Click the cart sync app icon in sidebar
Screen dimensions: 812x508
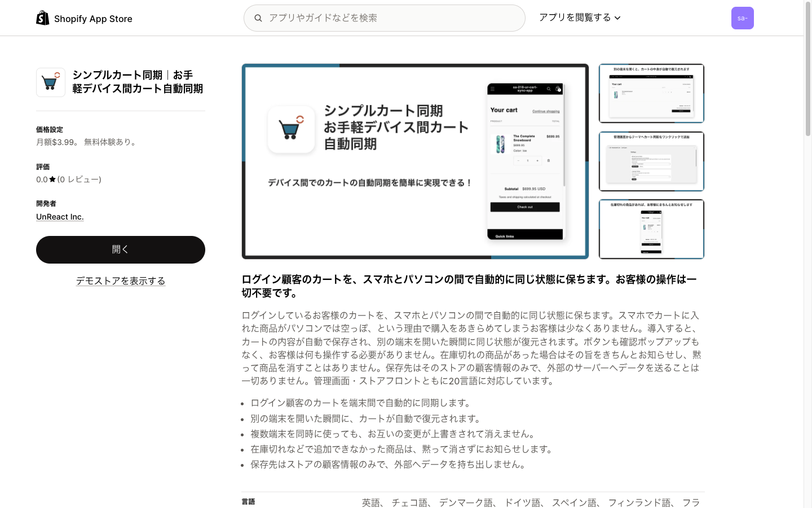51,82
